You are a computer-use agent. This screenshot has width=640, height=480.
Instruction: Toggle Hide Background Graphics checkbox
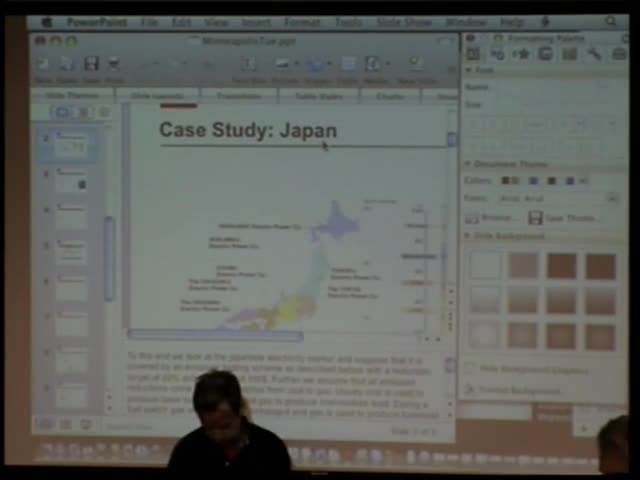coord(470,369)
